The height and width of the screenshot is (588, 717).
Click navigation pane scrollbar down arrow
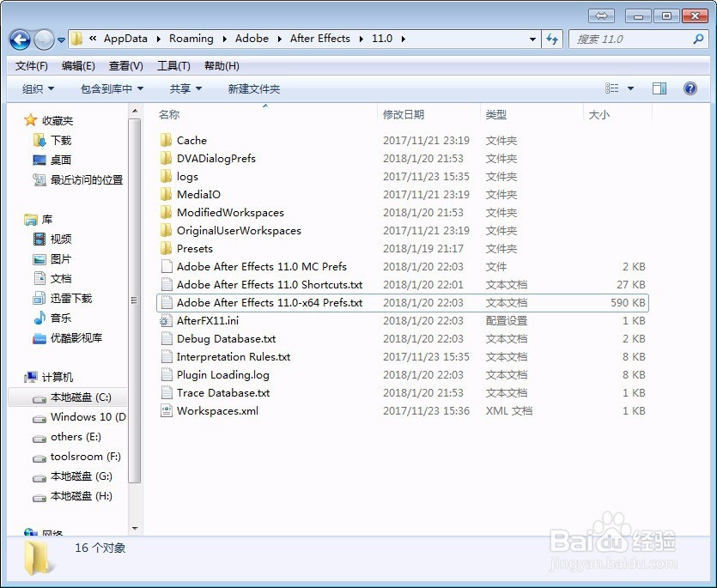point(135,529)
